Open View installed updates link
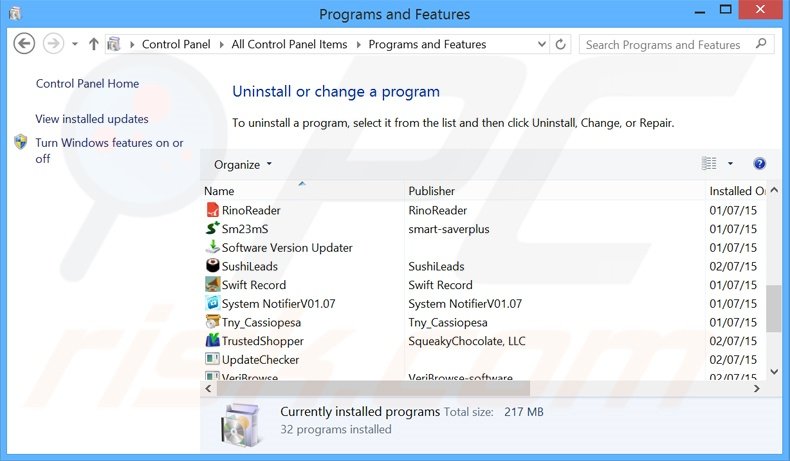Viewport: 790px width, 461px height. (x=92, y=119)
